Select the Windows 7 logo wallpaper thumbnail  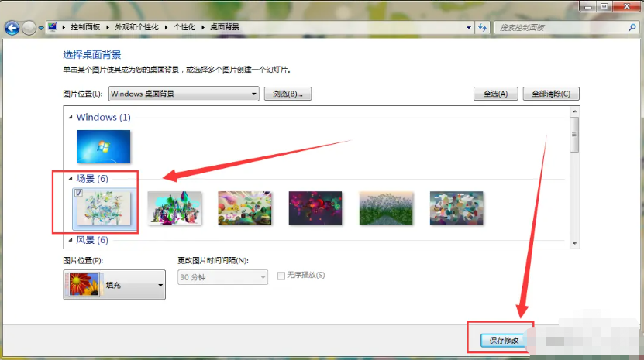tap(104, 146)
